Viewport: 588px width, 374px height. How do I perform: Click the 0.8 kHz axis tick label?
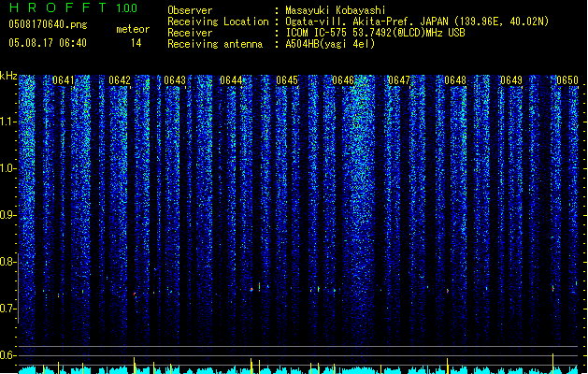click(x=7, y=262)
